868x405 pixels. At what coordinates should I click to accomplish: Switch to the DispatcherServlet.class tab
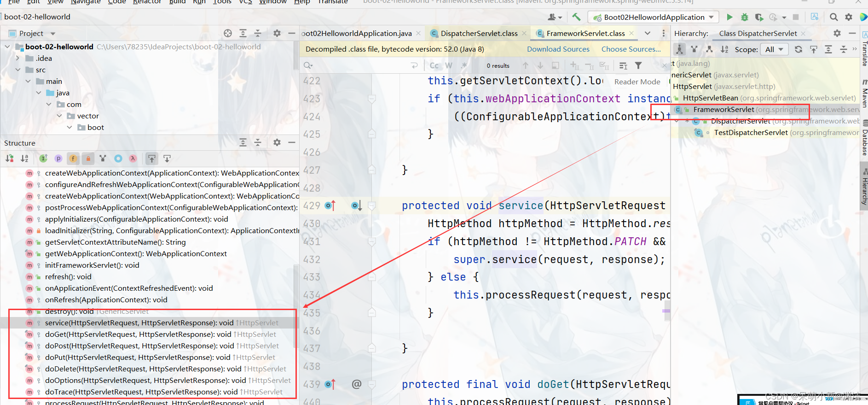479,33
